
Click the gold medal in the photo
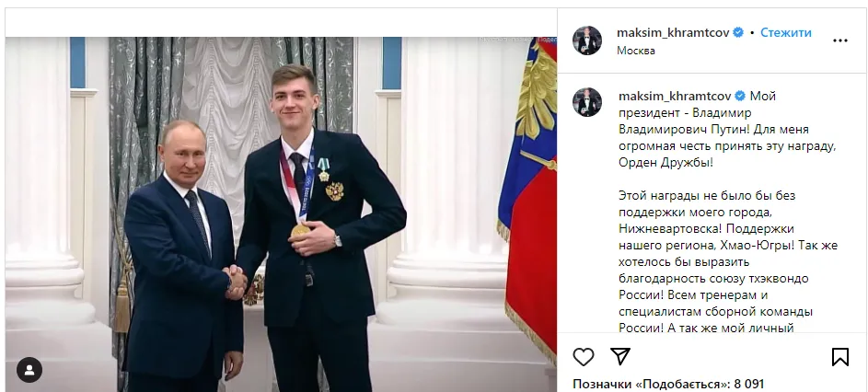(x=300, y=230)
